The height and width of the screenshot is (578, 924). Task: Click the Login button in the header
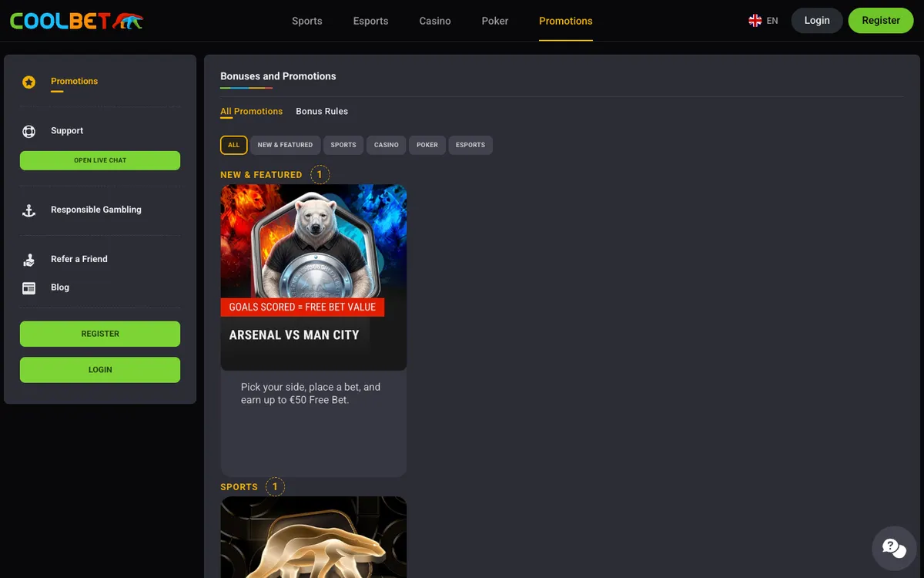pyautogui.click(x=817, y=21)
